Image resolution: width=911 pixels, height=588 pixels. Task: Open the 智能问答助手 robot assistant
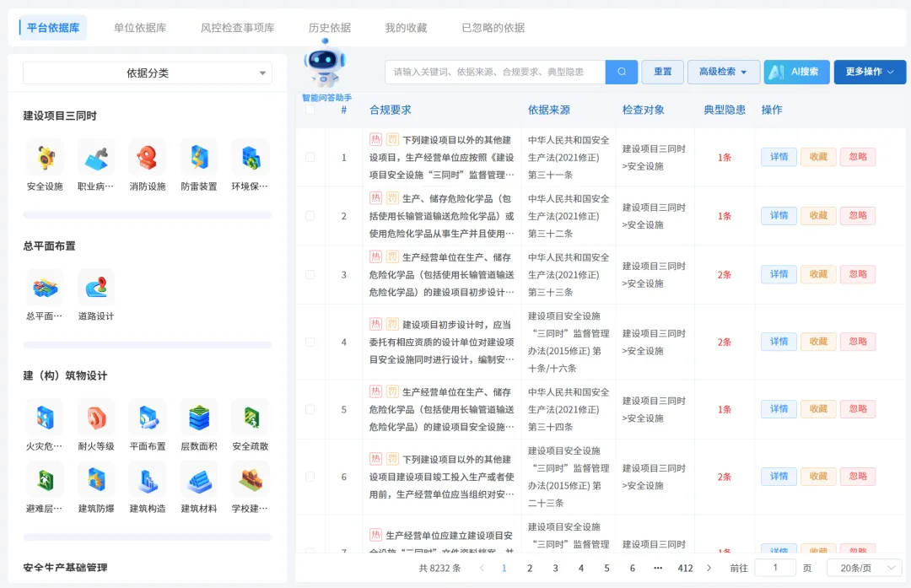325,64
